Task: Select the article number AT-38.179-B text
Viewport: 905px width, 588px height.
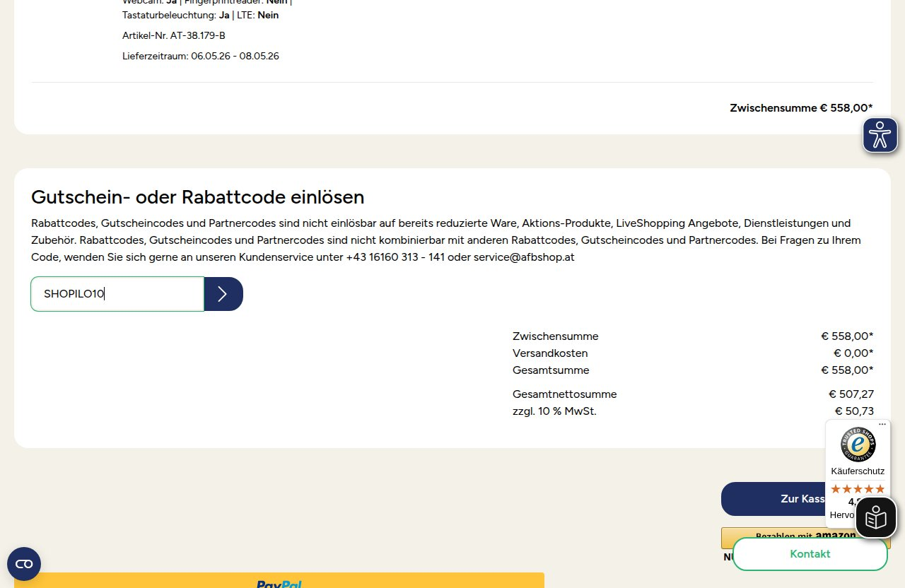Action: coord(174,35)
